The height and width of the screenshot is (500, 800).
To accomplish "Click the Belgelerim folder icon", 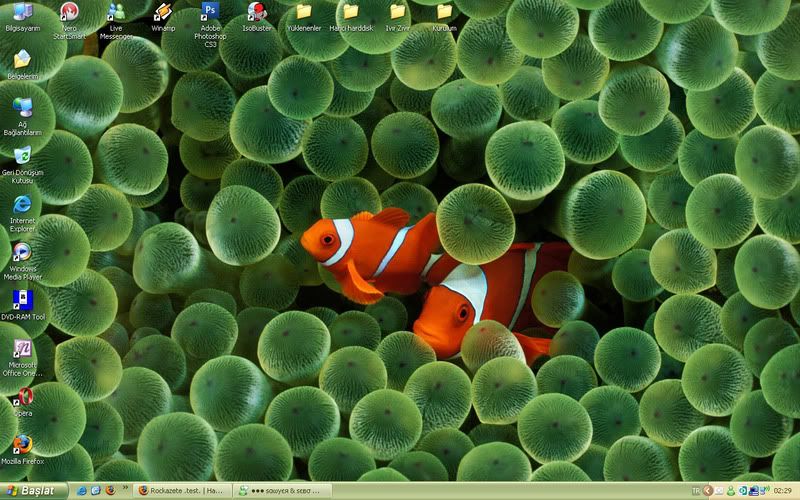I will 22,60.
